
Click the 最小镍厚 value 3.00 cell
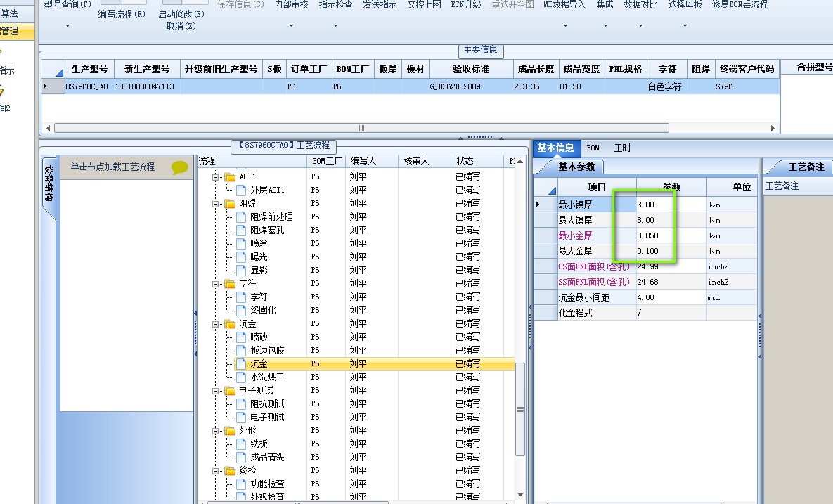click(x=671, y=205)
